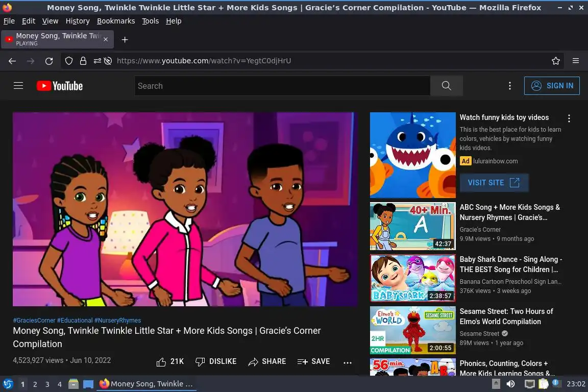
Task: Open the History menu
Action: (78, 21)
